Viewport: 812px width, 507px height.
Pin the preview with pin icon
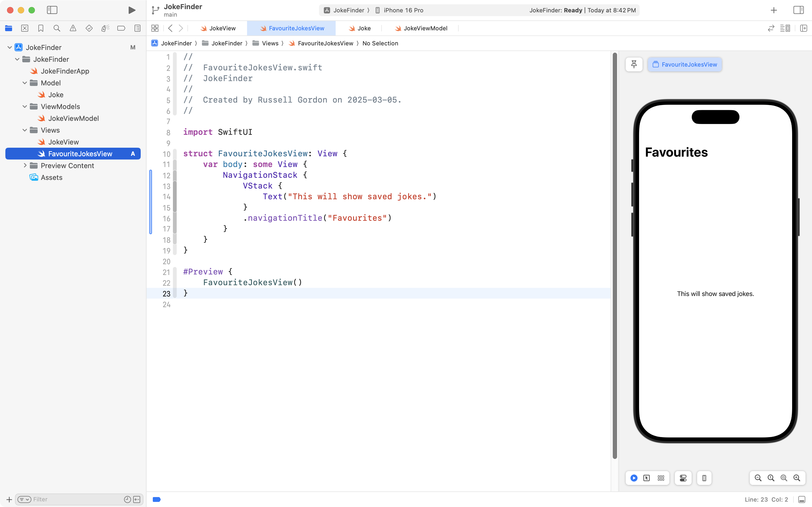pyautogui.click(x=634, y=64)
